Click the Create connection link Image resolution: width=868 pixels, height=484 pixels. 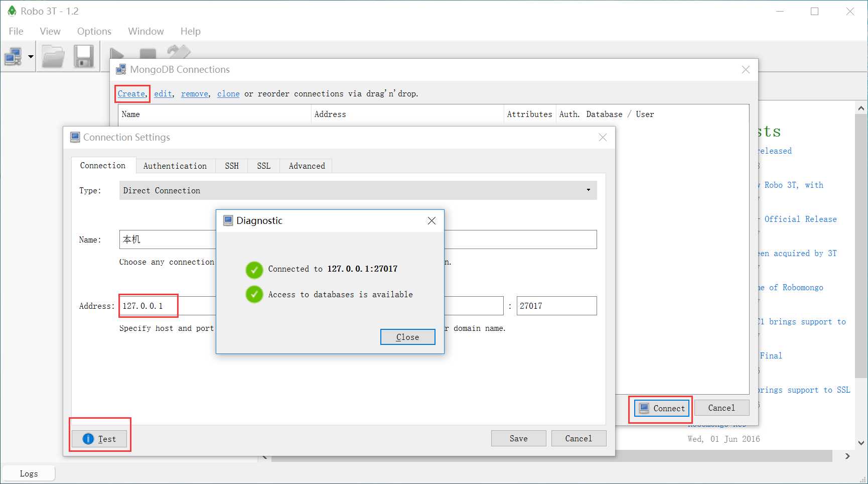(131, 94)
